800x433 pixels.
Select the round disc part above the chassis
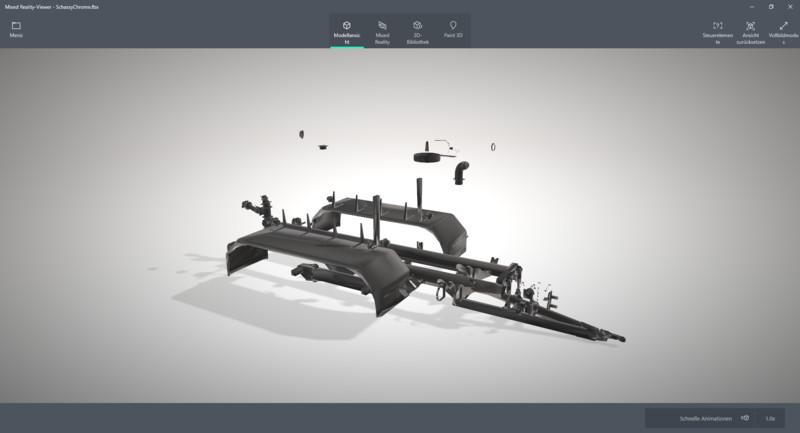point(429,156)
